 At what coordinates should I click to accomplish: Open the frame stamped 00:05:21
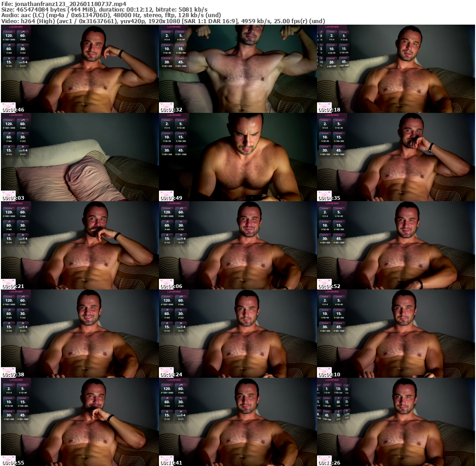(79, 245)
